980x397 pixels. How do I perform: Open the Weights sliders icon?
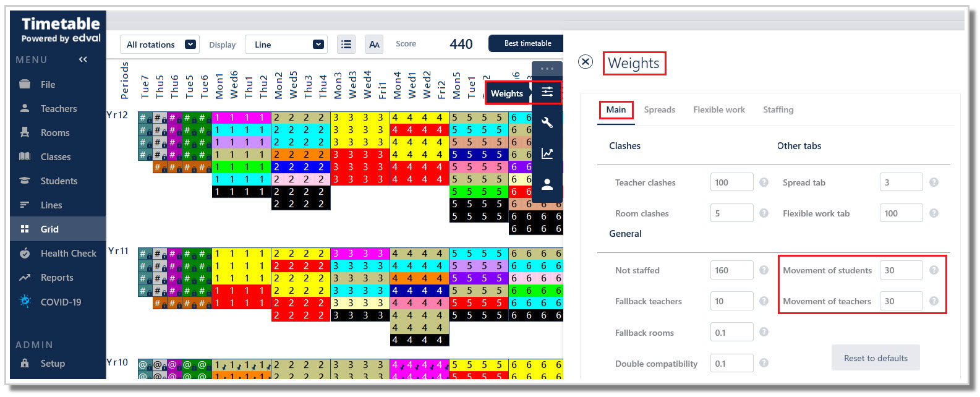coord(547,92)
